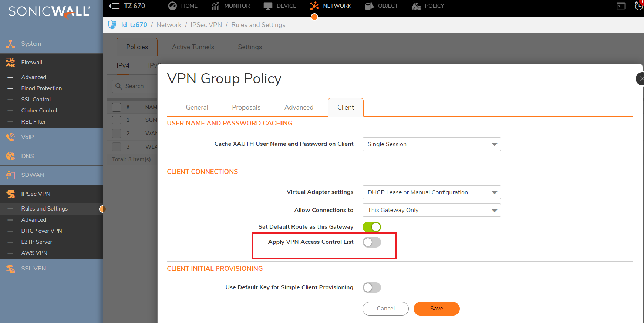Enable Apply VPN Access Control List
Screen dimensions: 644x323
372,242
